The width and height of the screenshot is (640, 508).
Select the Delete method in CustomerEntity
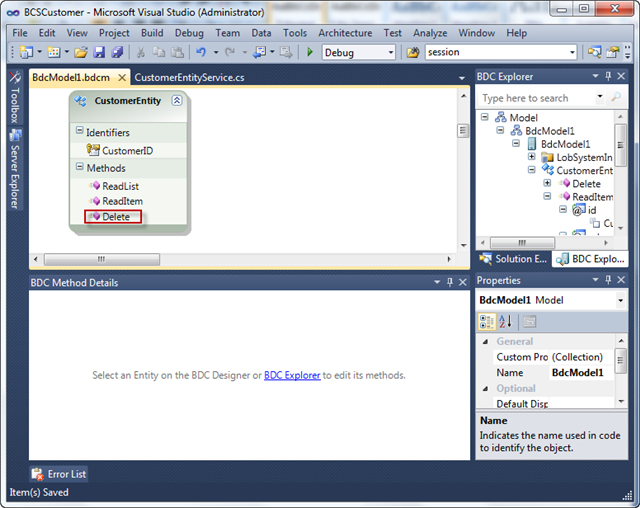pyautogui.click(x=113, y=217)
